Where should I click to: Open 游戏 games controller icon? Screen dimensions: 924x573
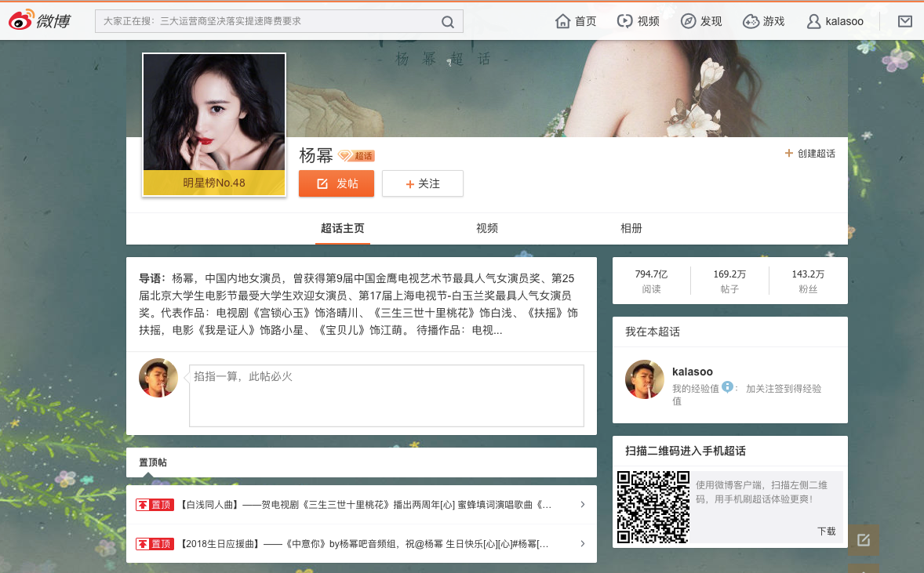(751, 21)
